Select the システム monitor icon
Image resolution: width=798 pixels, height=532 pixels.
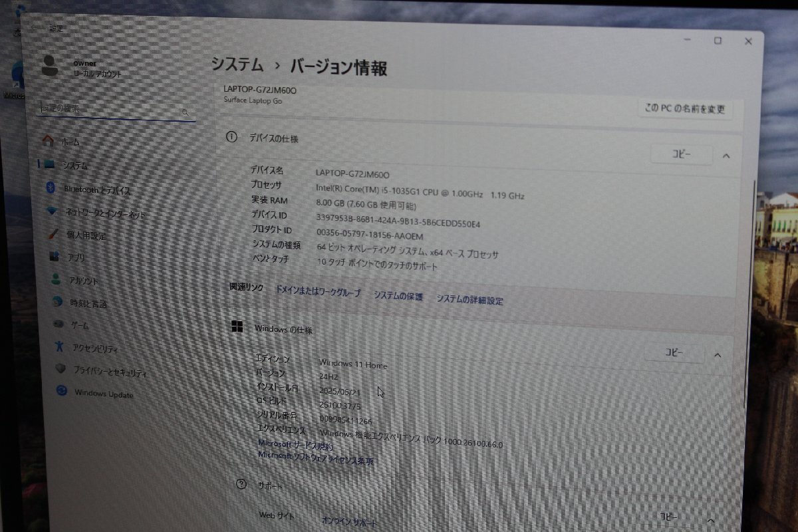coord(48,164)
